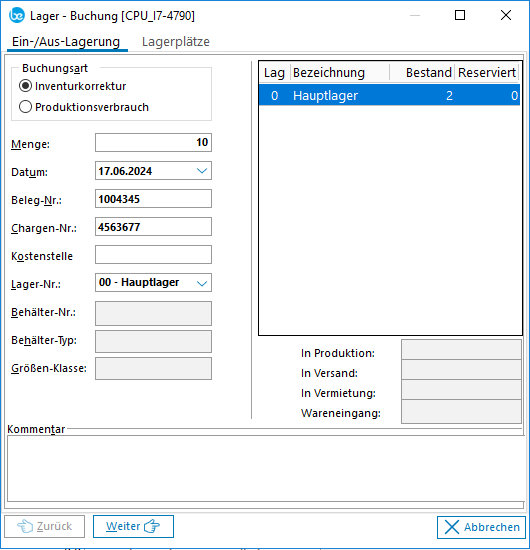Click the hand icon on Zurück button
The height and width of the screenshot is (550, 530).
tap(25, 526)
